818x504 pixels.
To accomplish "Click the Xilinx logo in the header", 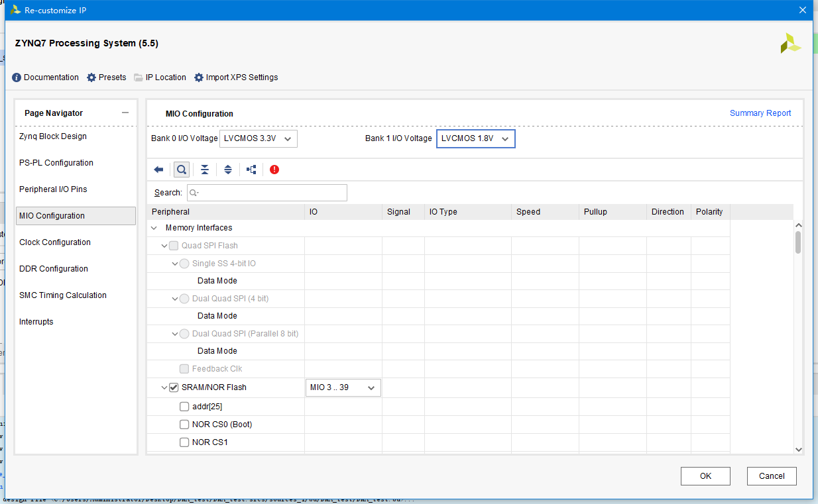I will [791, 43].
